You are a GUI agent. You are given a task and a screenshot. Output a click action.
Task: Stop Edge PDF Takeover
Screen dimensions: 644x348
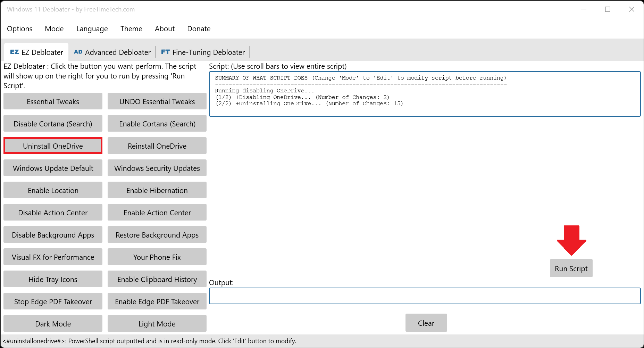tap(53, 301)
